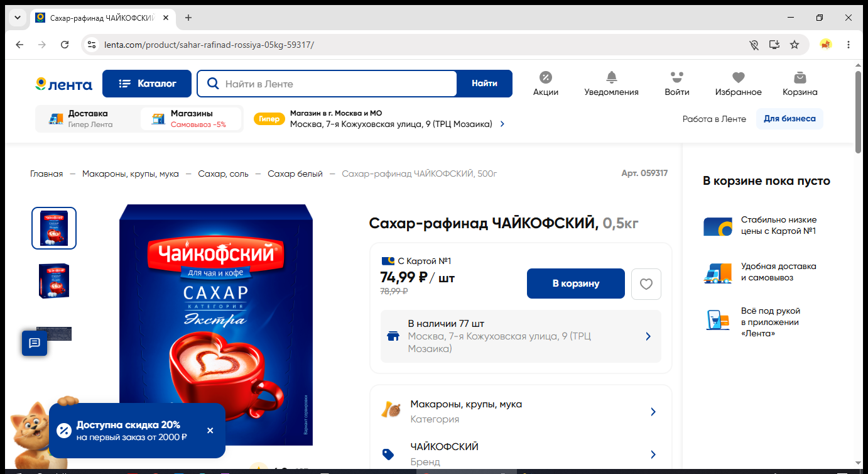Close the Сахар-рафинад browser tab
Image resolution: width=868 pixels, height=474 pixels.
[x=166, y=18]
